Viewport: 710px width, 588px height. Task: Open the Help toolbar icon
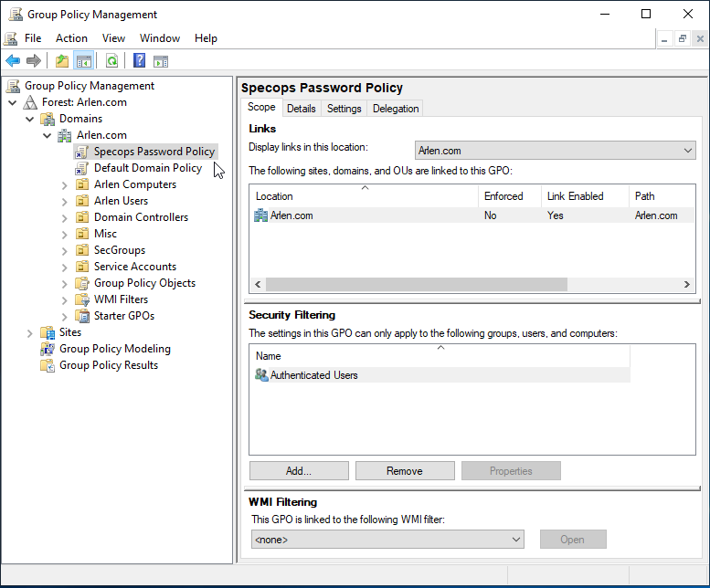click(x=139, y=60)
